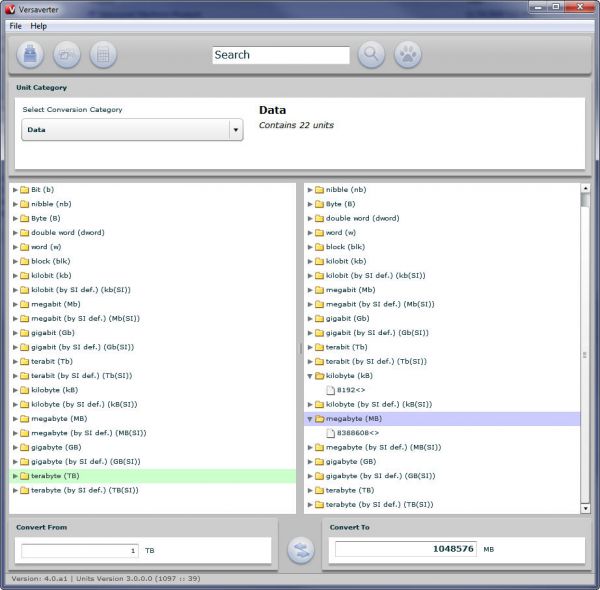Click folder icon of terabyte (TB) in left list
Image resolution: width=600 pixels, height=590 pixels.
pos(24,476)
